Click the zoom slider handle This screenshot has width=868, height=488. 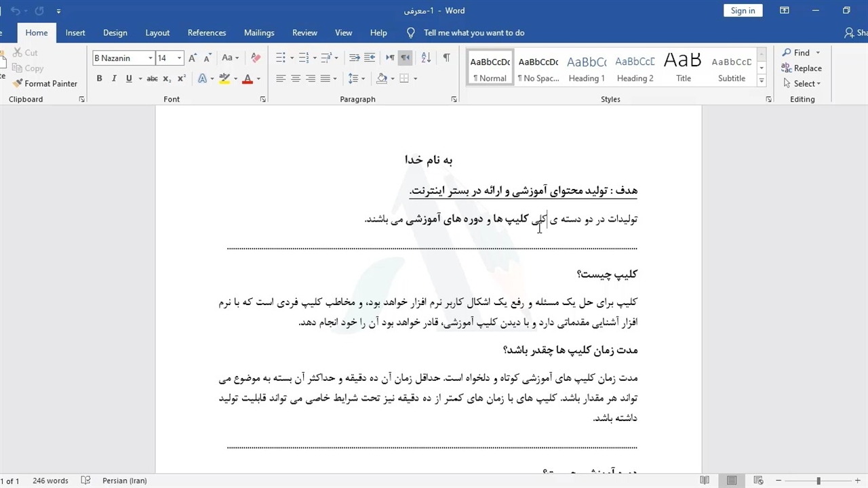pyautogui.click(x=818, y=481)
